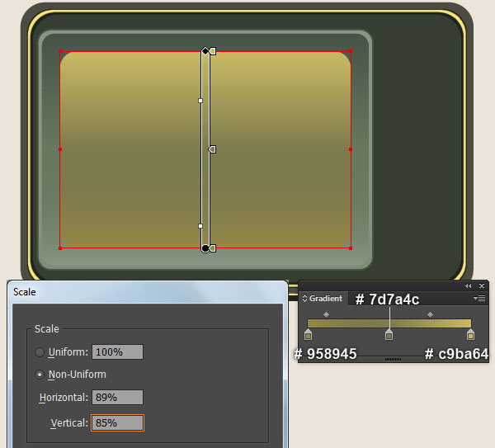This screenshot has height=448, width=495.
Task: Click the gradient annotator diamond endpoint at top
Action: pyautogui.click(x=205, y=51)
